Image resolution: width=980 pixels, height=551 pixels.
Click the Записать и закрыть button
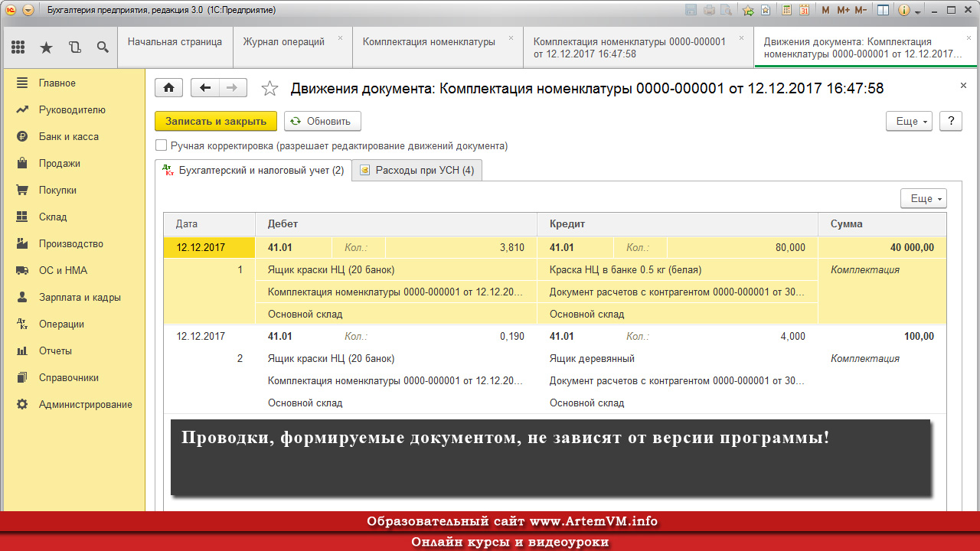click(216, 121)
